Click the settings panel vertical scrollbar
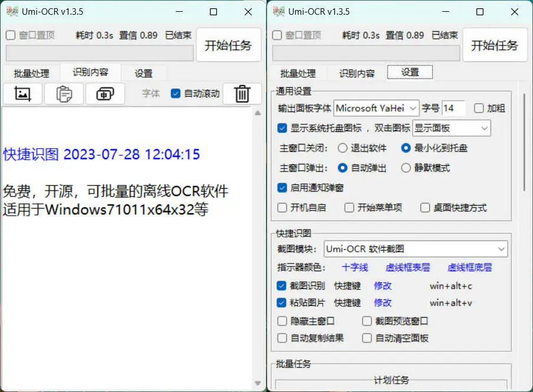 (x=524, y=143)
